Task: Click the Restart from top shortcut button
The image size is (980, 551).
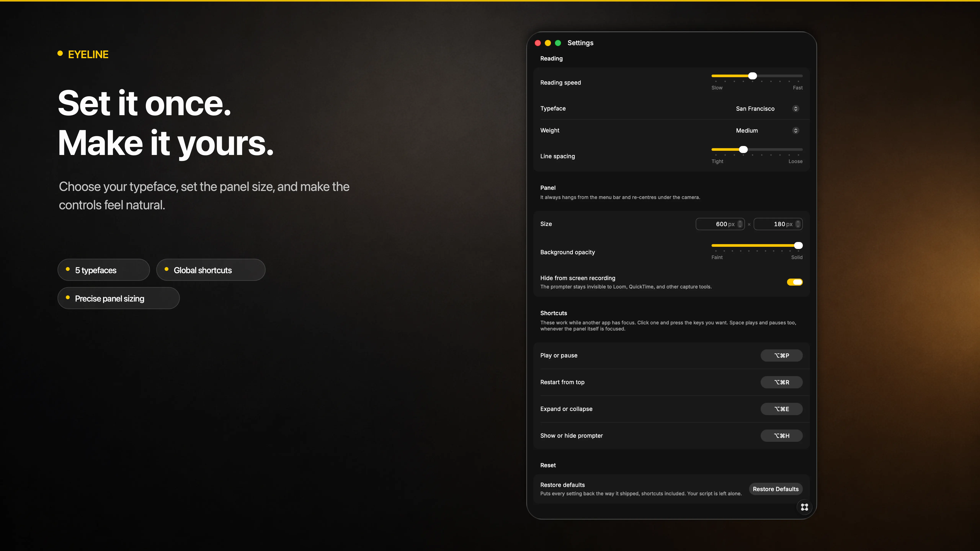Action: [781, 382]
